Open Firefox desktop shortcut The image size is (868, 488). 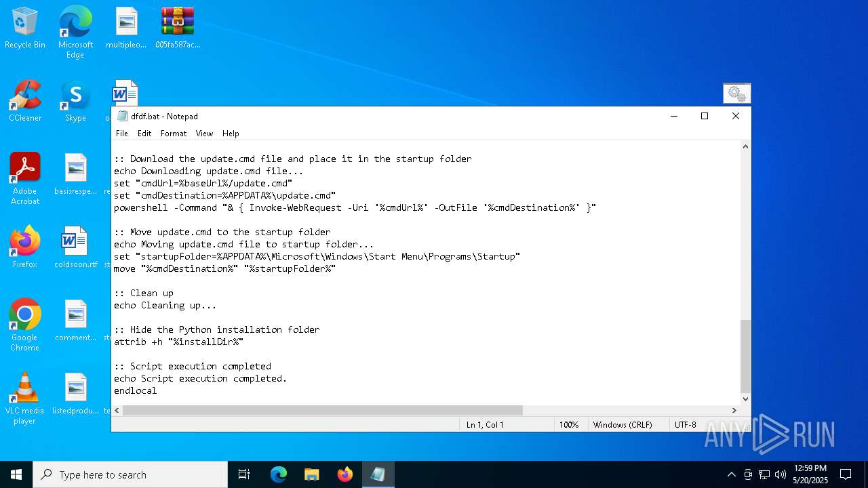pos(25,248)
